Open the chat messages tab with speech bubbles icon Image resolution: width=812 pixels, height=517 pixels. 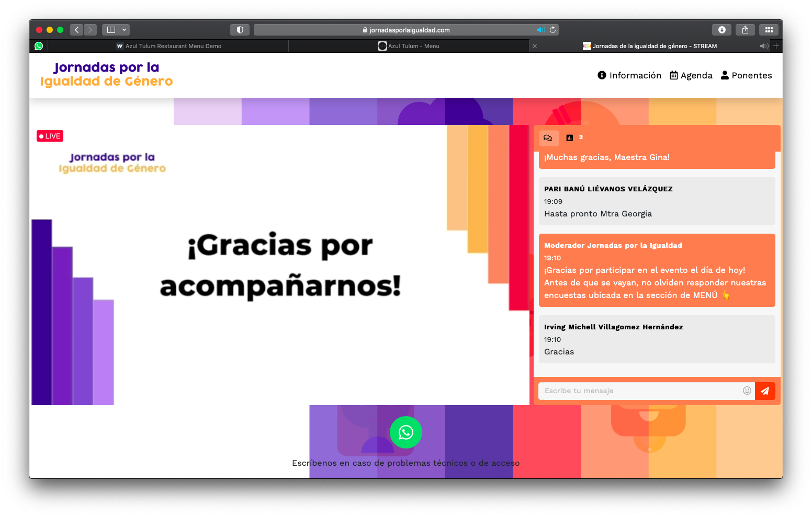click(x=548, y=137)
